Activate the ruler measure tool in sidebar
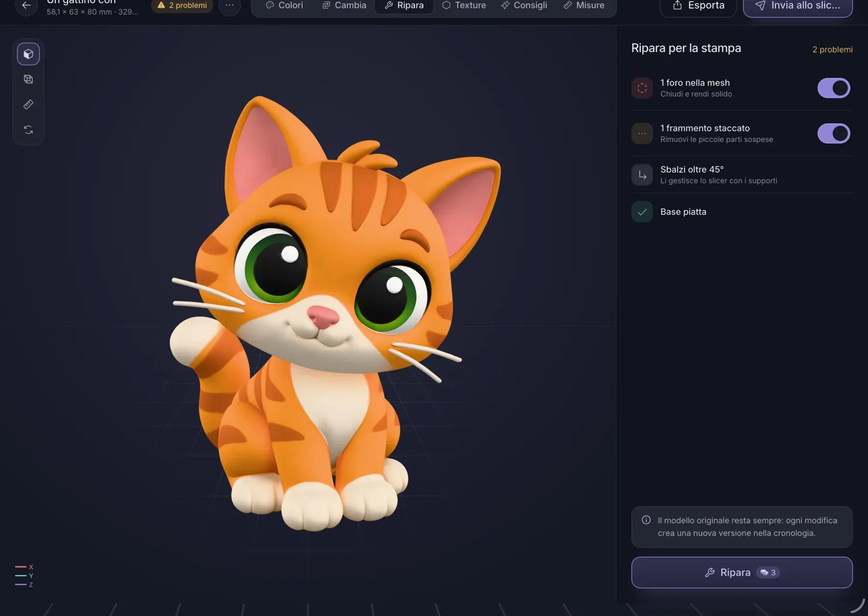 tap(28, 104)
